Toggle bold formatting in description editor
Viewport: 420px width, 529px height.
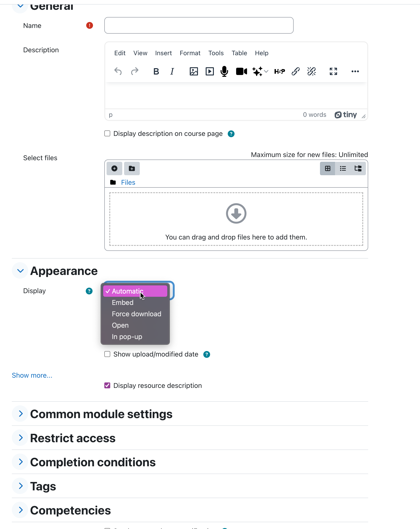click(156, 71)
